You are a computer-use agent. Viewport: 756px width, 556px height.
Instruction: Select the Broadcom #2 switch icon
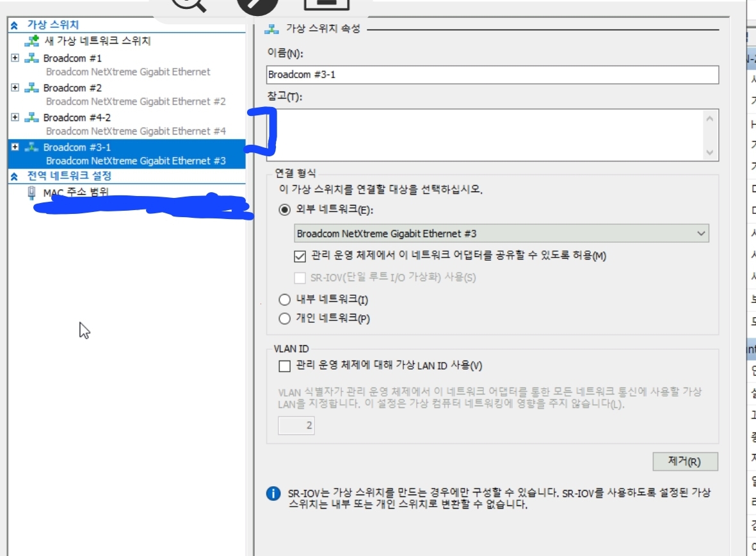(x=32, y=88)
